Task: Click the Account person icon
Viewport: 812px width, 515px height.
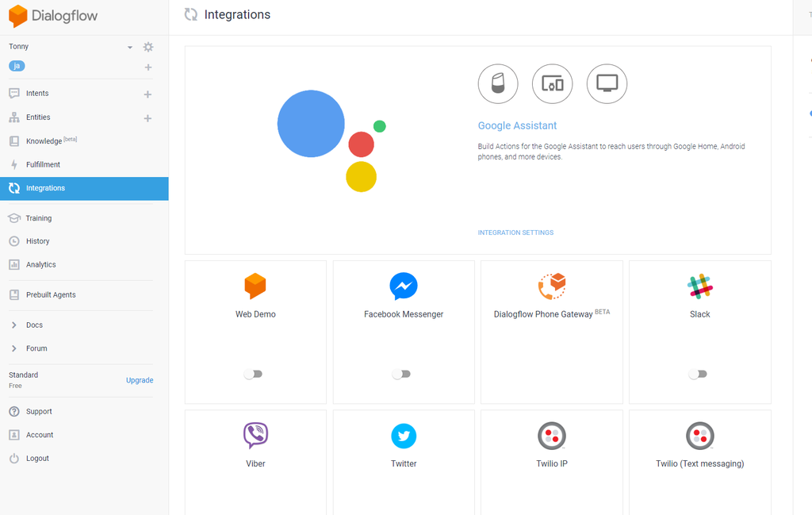Action: (x=14, y=435)
